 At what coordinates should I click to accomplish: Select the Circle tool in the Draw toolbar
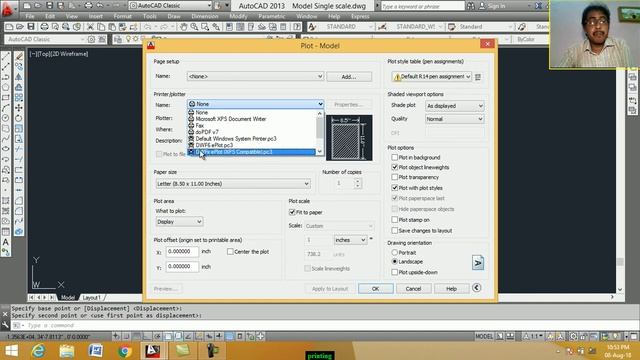pos(6,118)
